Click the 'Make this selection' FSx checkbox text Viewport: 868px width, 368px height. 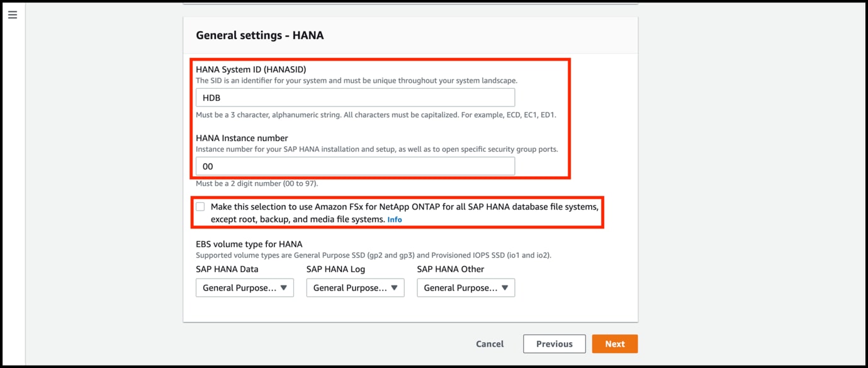point(404,207)
